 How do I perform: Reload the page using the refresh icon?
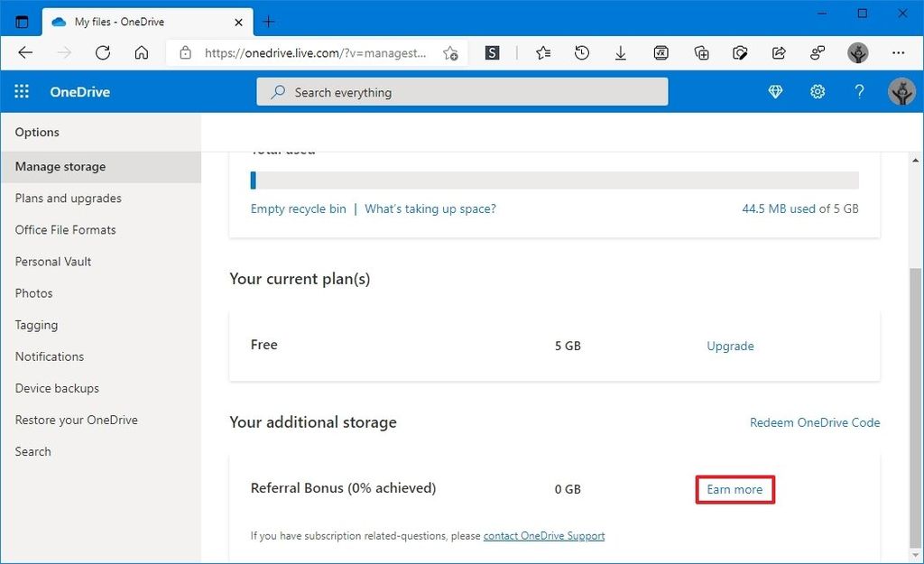(103, 52)
